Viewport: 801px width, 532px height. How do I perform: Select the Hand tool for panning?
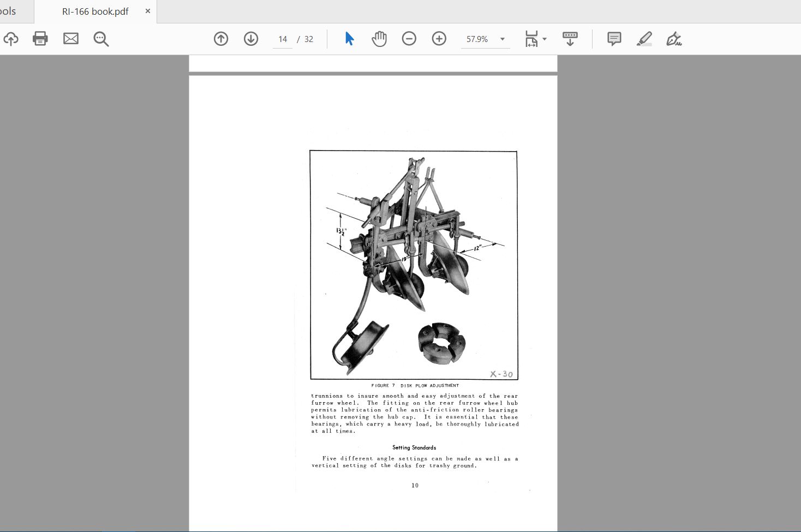pyautogui.click(x=379, y=39)
